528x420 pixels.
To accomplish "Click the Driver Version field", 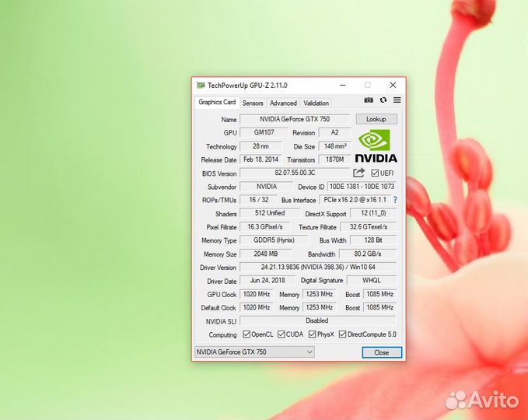I will (318, 267).
